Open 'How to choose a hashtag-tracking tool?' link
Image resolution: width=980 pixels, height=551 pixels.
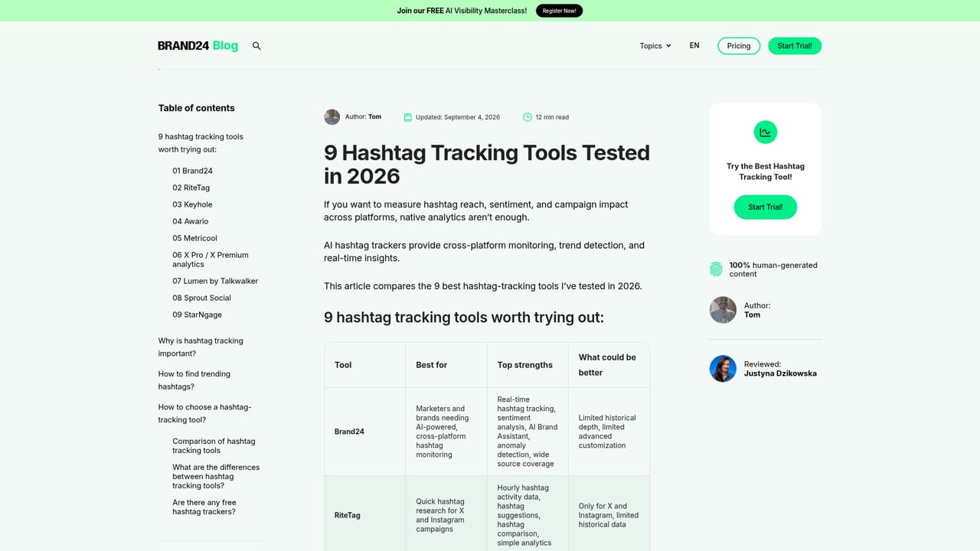(x=204, y=413)
